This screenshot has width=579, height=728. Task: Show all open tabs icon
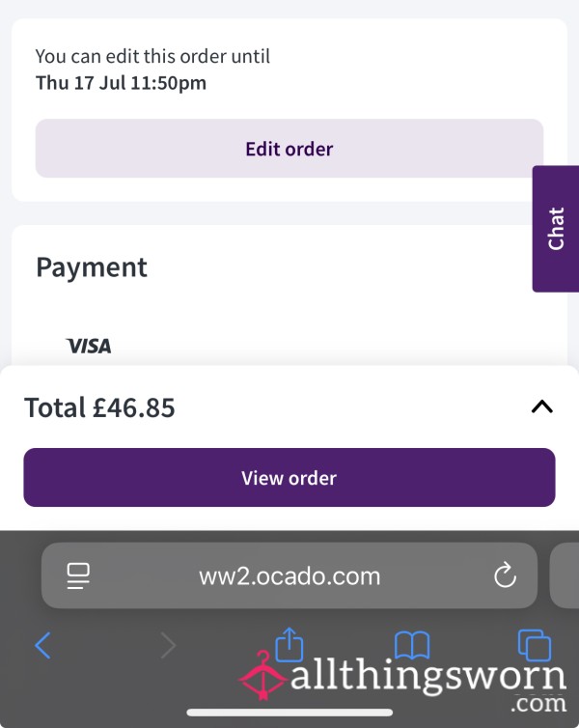[x=535, y=644]
